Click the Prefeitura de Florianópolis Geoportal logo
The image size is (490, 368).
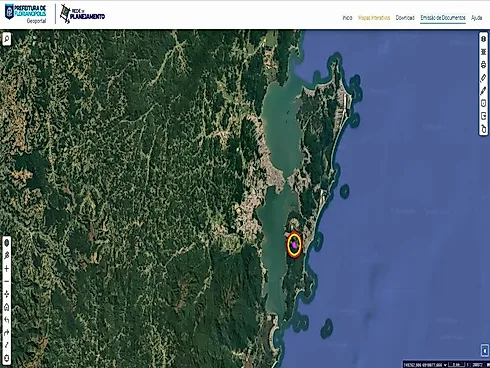[x=25, y=14]
